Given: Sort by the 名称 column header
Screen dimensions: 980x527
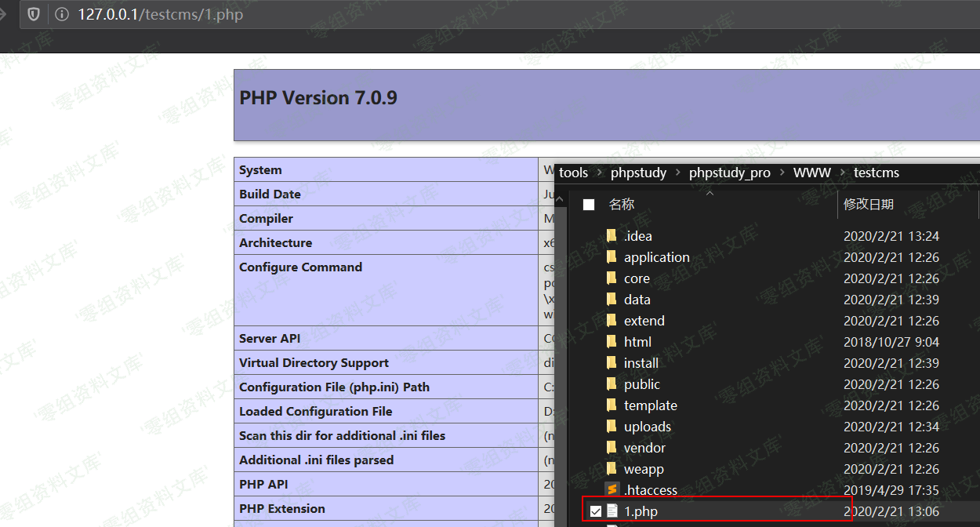Looking at the screenshot, I should click(x=622, y=205).
